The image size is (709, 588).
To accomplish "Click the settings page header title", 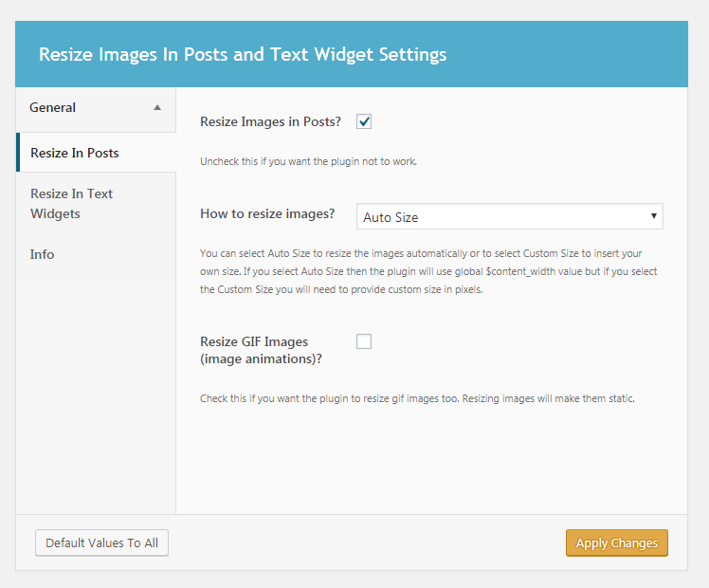I will [x=243, y=54].
